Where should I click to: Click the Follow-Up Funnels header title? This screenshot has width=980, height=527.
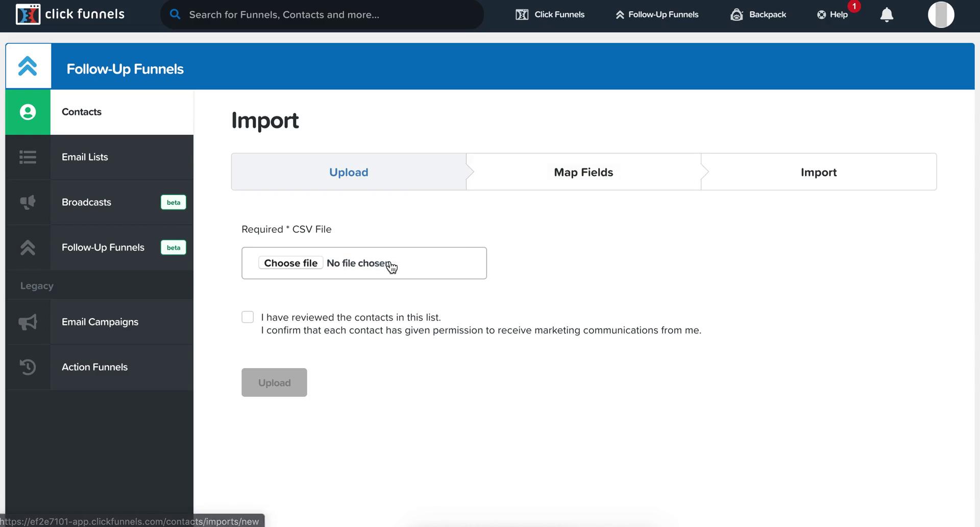(125, 69)
